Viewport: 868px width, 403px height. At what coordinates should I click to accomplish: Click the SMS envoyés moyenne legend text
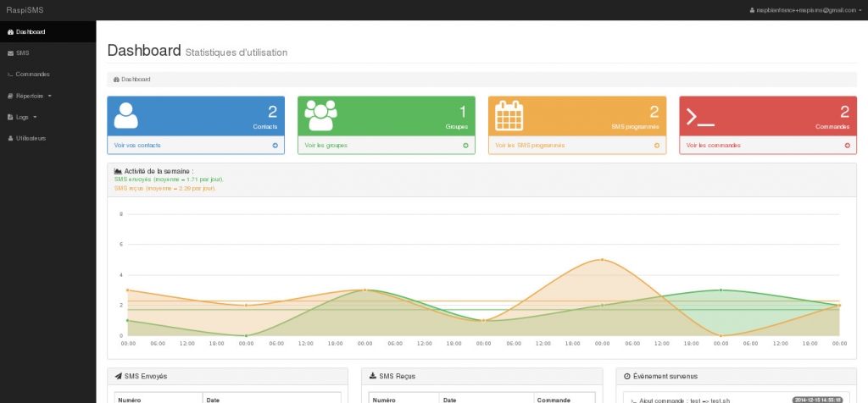point(169,179)
